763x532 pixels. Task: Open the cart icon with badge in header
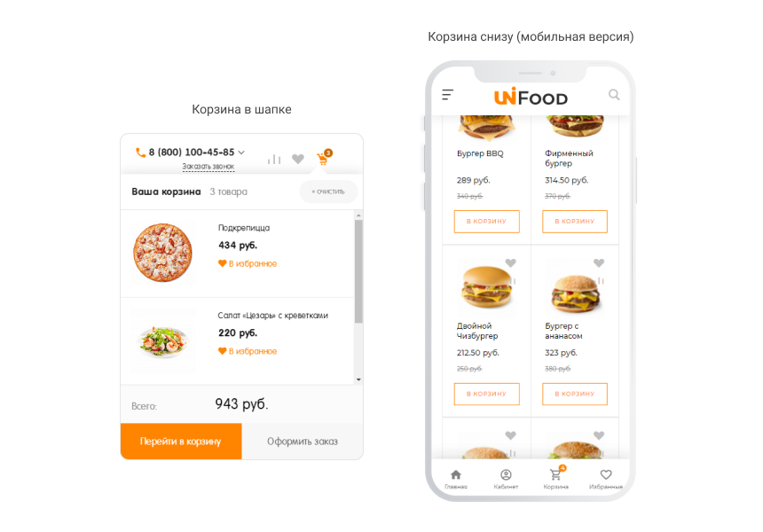[324, 158]
